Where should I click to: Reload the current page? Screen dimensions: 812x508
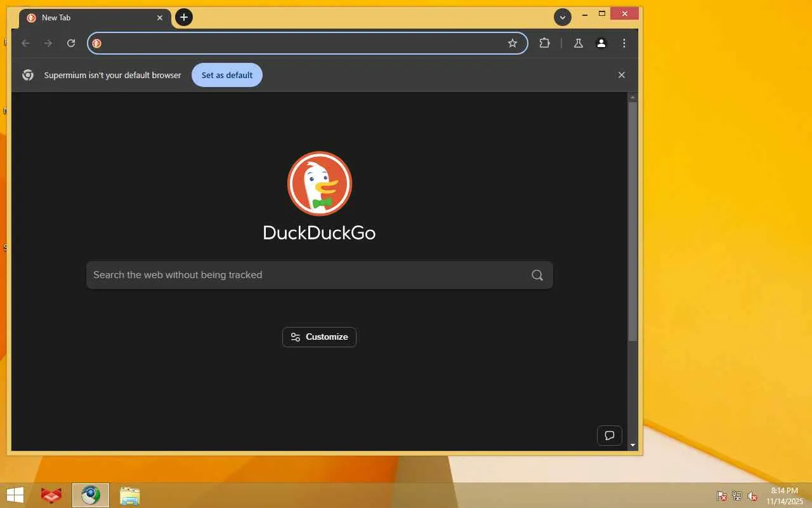pyautogui.click(x=71, y=43)
